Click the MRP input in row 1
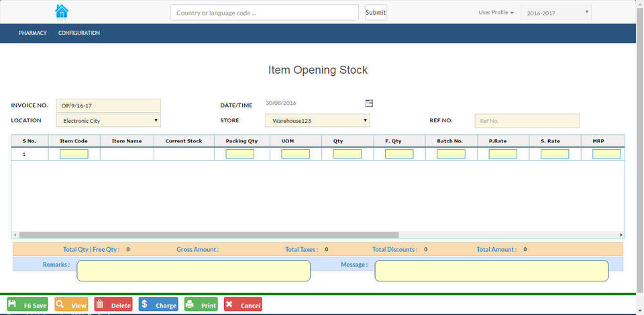The width and height of the screenshot is (644, 315). [606, 154]
